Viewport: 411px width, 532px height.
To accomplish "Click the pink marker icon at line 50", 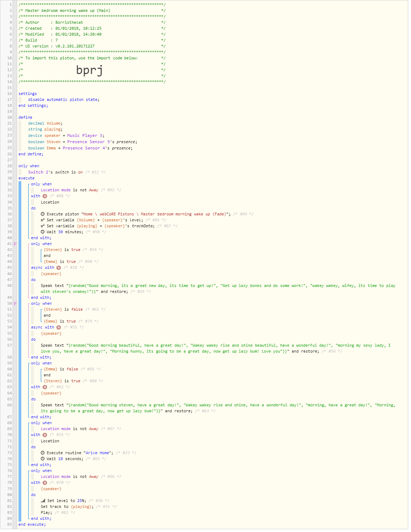I will pyautogui.click(x=15, y=303).
